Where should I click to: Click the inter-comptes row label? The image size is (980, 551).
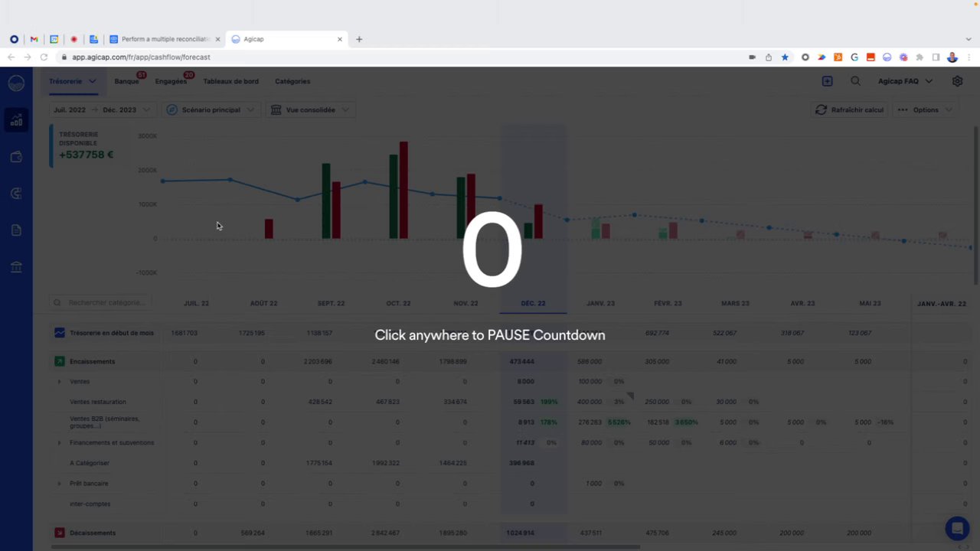90,504
